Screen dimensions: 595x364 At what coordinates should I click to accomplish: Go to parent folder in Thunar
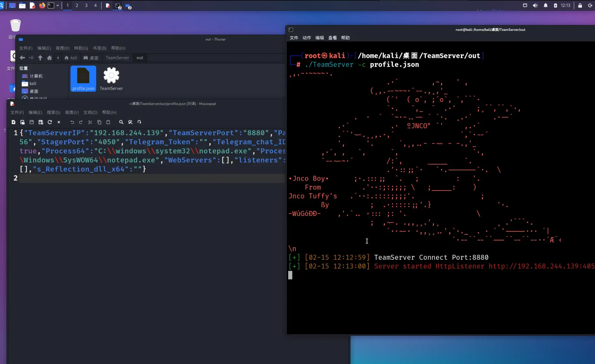[x=40, y=58]
